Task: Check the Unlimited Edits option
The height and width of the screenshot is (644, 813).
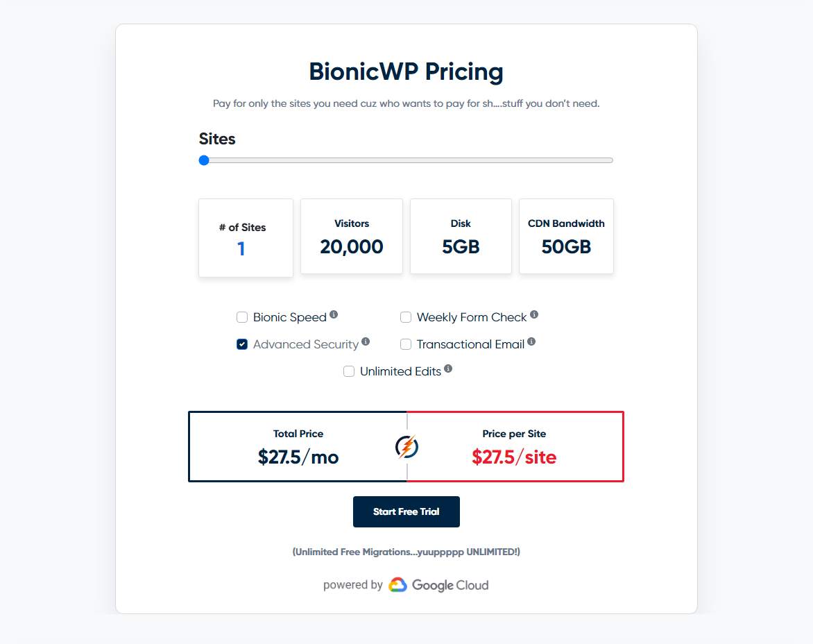Action: (x=349, y=371)
